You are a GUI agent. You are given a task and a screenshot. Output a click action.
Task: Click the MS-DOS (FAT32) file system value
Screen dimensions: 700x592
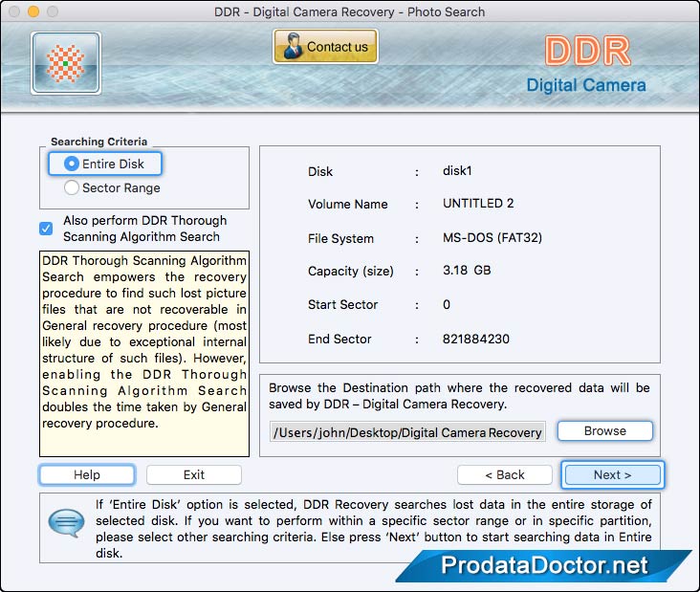[492, 237]
